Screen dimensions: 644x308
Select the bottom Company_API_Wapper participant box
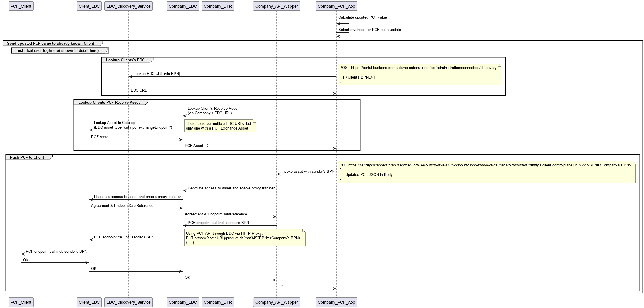point(277,302)
